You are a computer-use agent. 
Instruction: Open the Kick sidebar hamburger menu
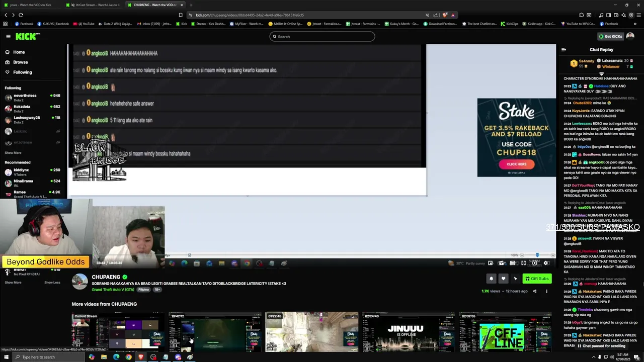click(x=8, y=36)
